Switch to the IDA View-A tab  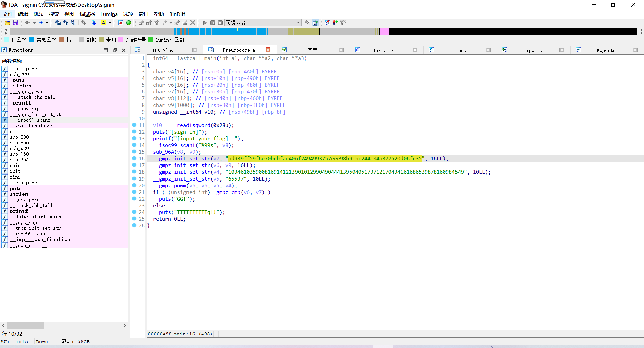[166, 50]
